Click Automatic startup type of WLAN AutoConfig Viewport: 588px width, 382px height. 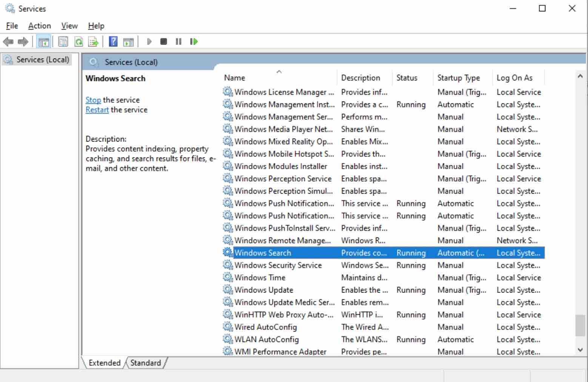(x=456, y=339)
